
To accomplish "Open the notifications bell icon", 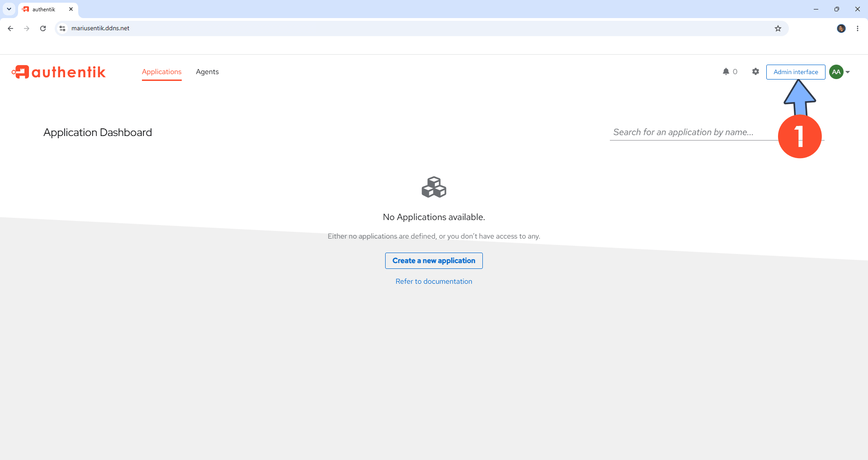I will [726, 71].
